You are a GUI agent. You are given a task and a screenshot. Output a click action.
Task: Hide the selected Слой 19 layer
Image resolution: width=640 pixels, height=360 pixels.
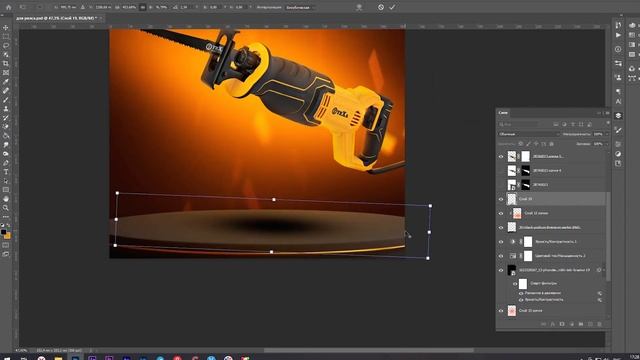click(501, 199)
